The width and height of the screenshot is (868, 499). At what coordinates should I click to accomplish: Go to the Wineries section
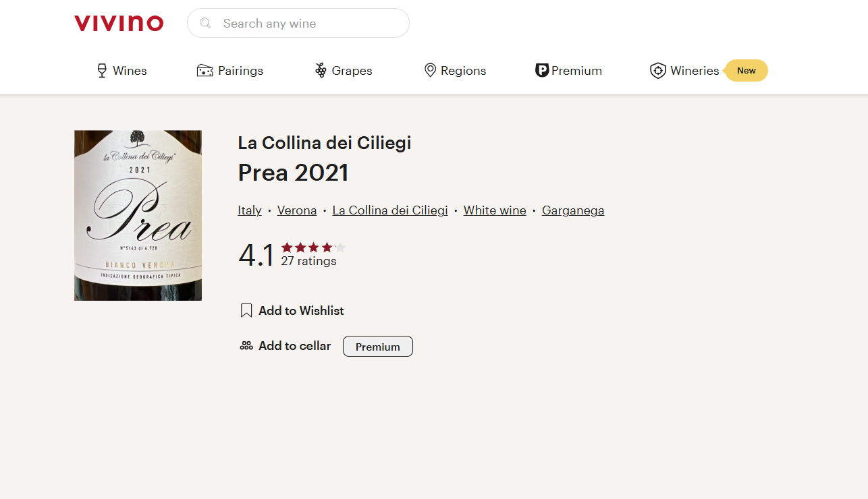click(695, 71)
